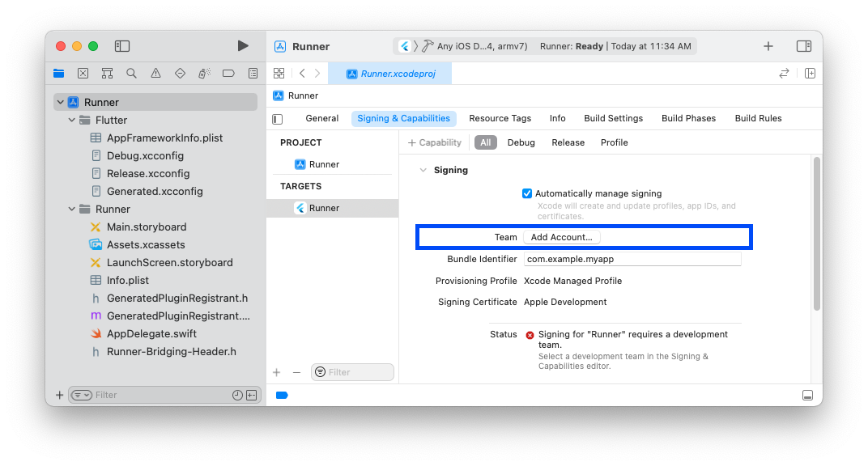The image size is (868, 466).
Task: Collapse the Signing section disclosure triangle
Action: pyautogui.click(x=423, y=170)
